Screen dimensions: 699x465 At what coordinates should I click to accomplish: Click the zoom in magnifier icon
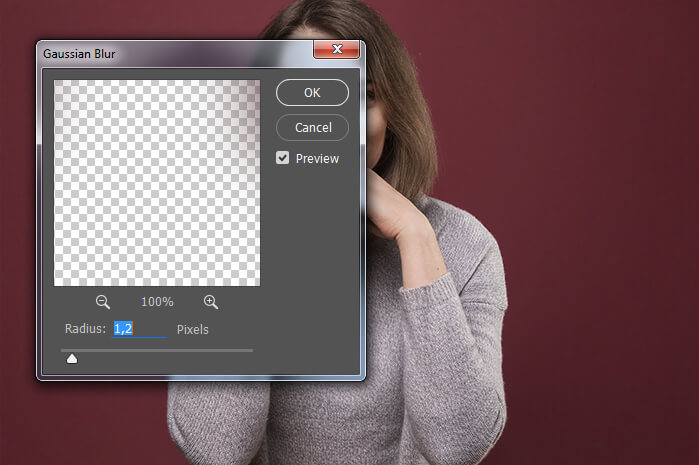click(x=210, y=302)
